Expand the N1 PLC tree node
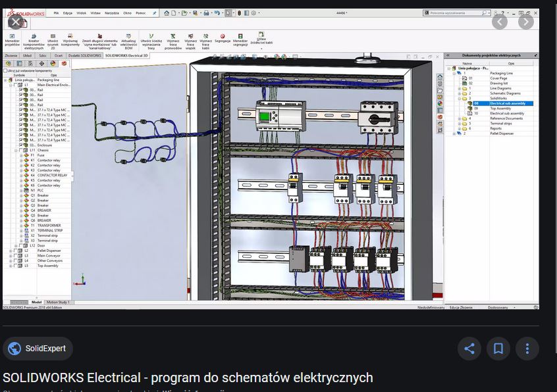 21,191
